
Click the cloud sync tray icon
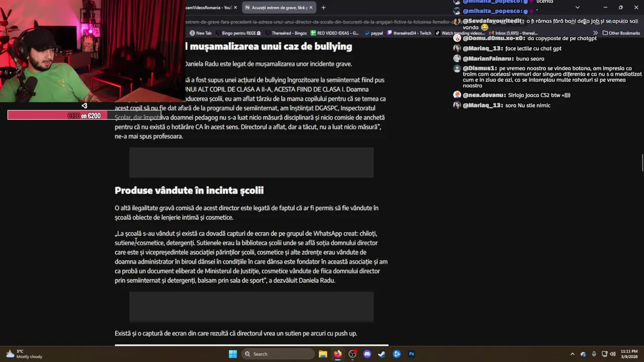coord(583,354)
